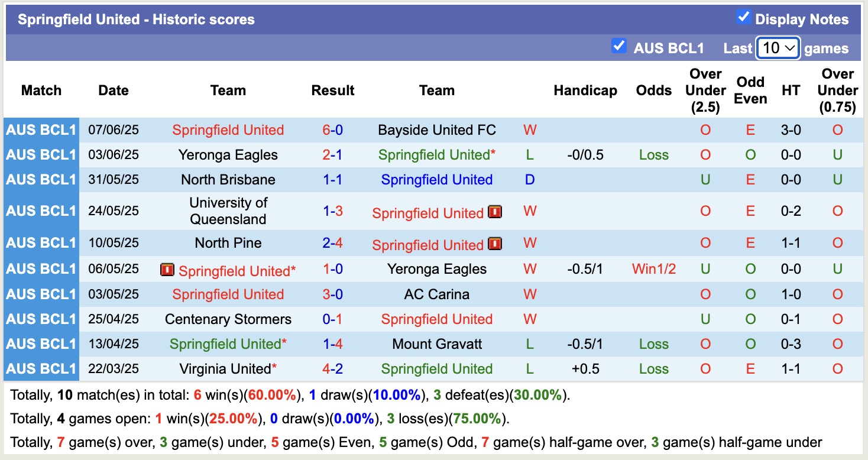Click the Centenary Stormers team name
The height and width of the screenshot is (460, 868).
coord(228,319)
